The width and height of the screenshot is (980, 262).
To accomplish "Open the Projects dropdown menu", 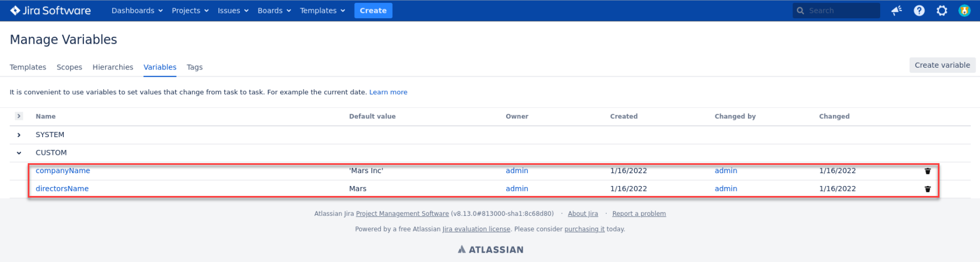I will pos(190,11).
